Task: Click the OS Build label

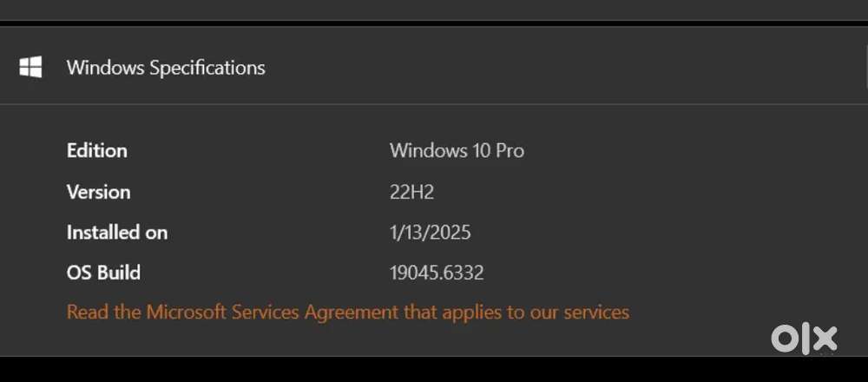Action: (x=103, y=273)
